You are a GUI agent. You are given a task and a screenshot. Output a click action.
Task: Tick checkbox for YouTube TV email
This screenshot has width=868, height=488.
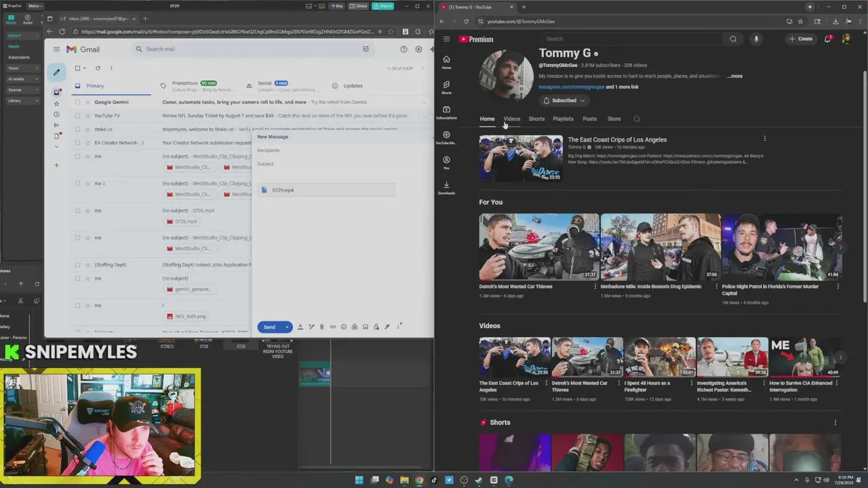coord(77,115)
